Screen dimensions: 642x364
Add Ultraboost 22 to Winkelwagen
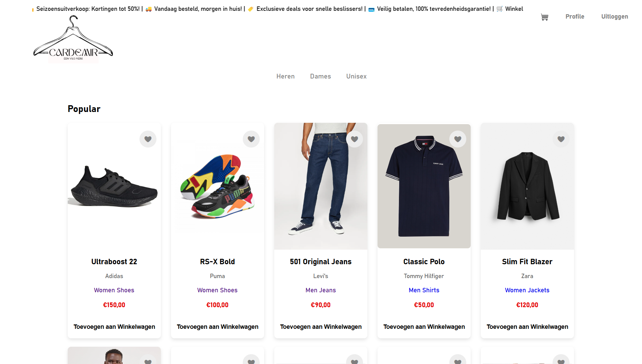click(114, 327)
